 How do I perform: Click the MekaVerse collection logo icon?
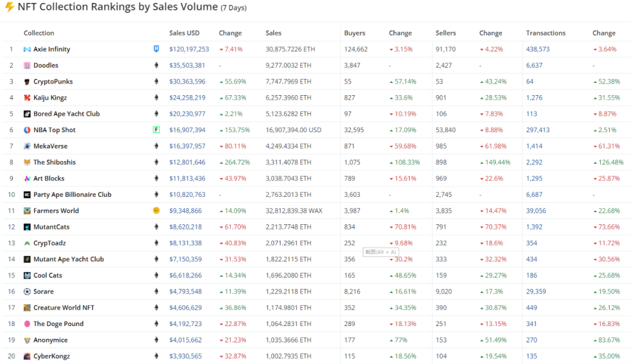coord(27,146)
